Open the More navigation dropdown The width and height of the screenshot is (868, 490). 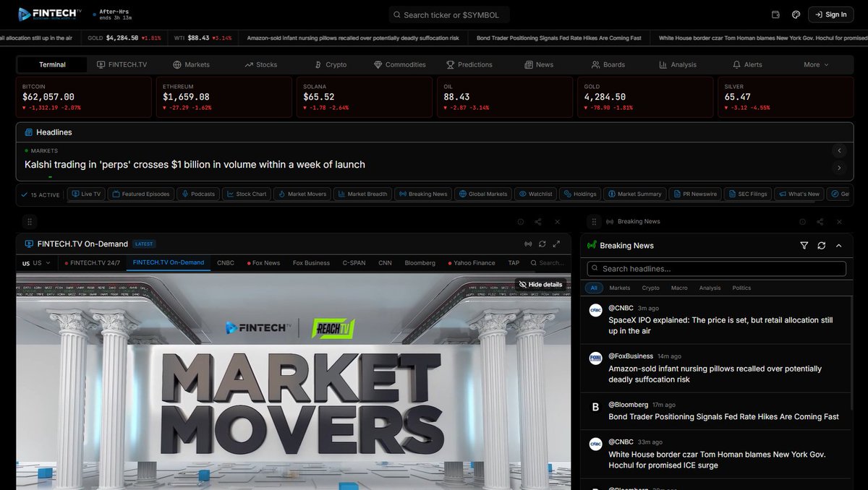pos(816,64)
